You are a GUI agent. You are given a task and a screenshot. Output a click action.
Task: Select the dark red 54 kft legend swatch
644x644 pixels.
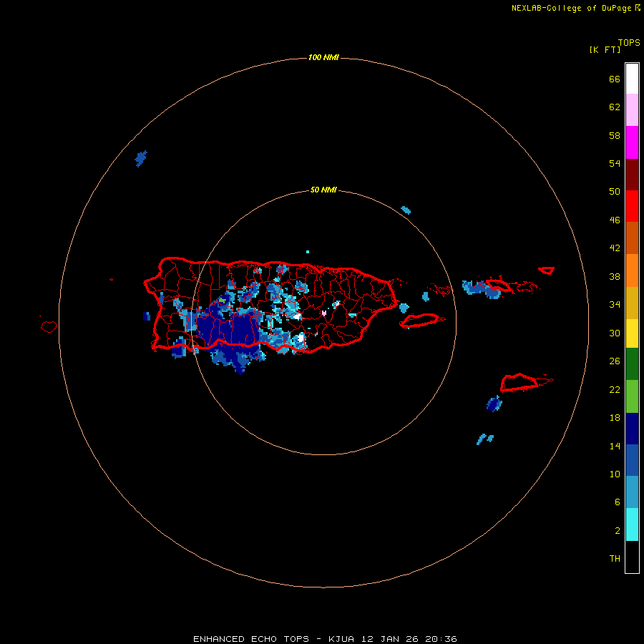tap(632, 175)
